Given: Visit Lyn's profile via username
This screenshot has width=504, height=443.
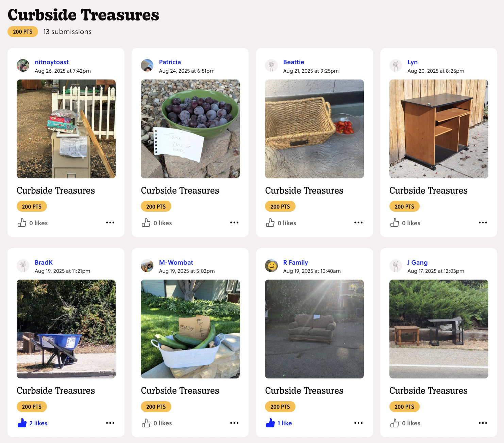Looking at the screenshot, I should (x=413, y=62).
